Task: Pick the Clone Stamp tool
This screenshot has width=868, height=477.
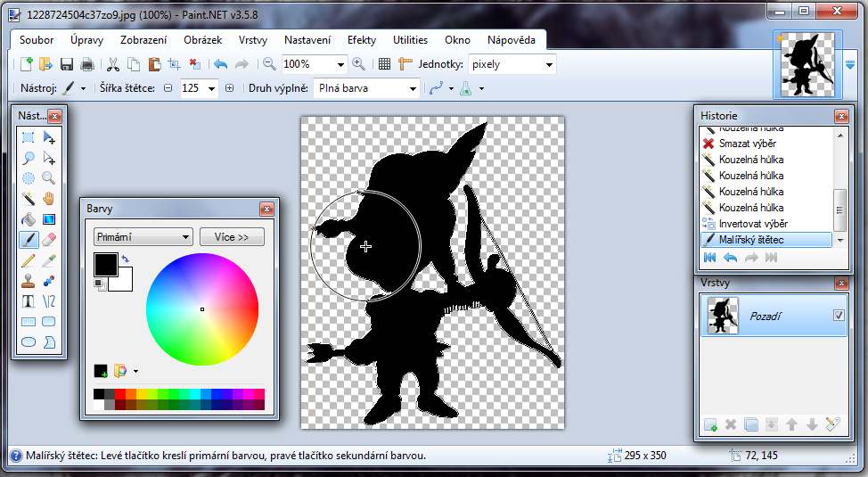Action: click(29, 280)
